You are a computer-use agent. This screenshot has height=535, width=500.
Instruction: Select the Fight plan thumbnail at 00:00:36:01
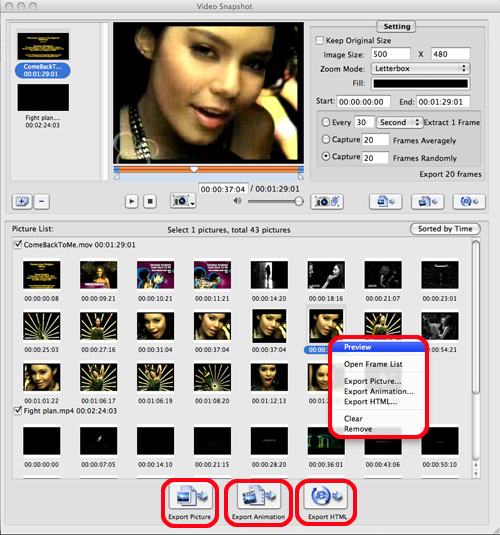point(326,441)
